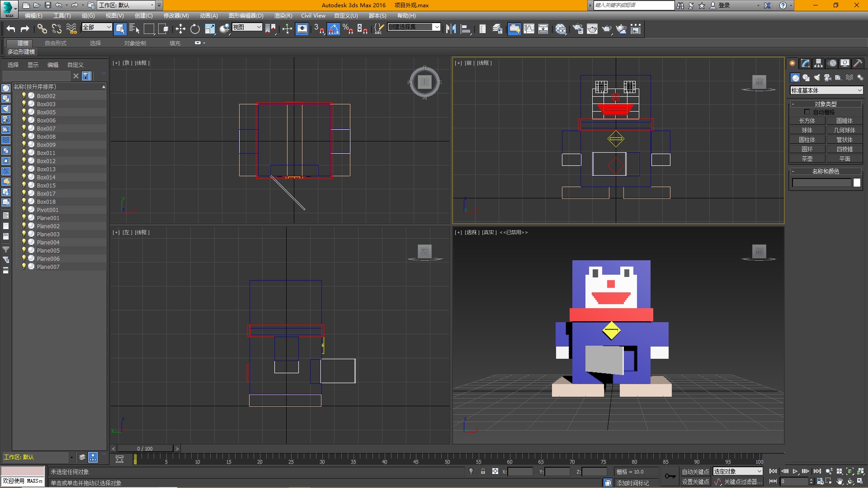The width and height of the screenshot is (868, 488).
Task: Open the Curve Editor icon
Action: point(529,29)
